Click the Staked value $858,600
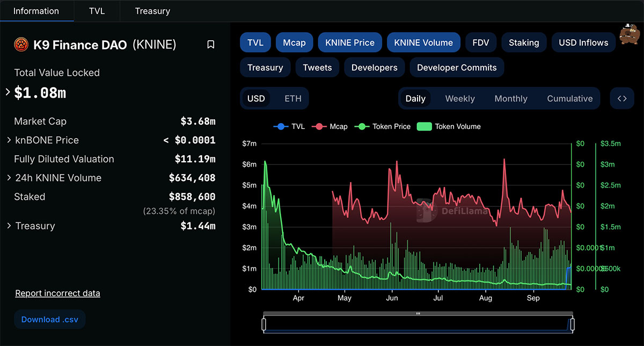The image size is (644, 346). pos(192,197)
